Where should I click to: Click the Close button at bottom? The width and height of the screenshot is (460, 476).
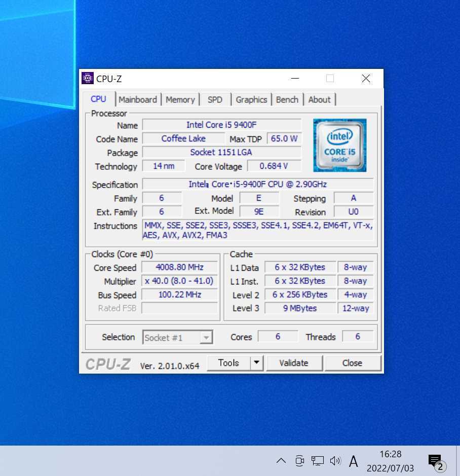coord(352,363)
